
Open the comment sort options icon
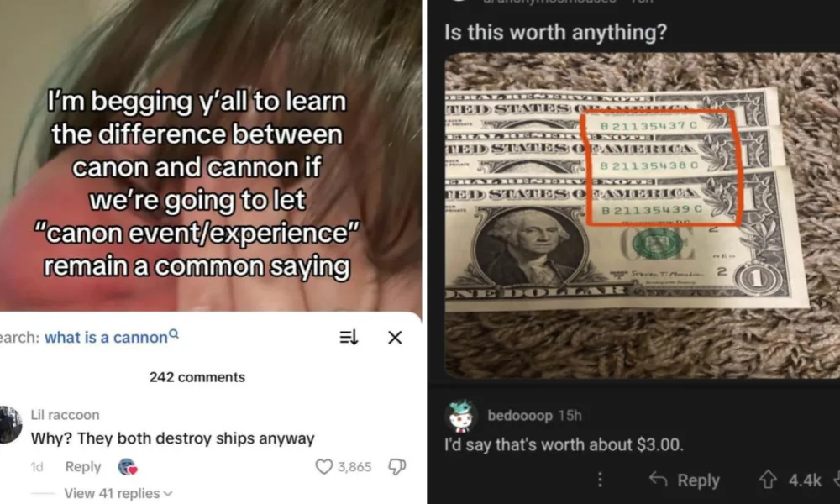[349, 338]
